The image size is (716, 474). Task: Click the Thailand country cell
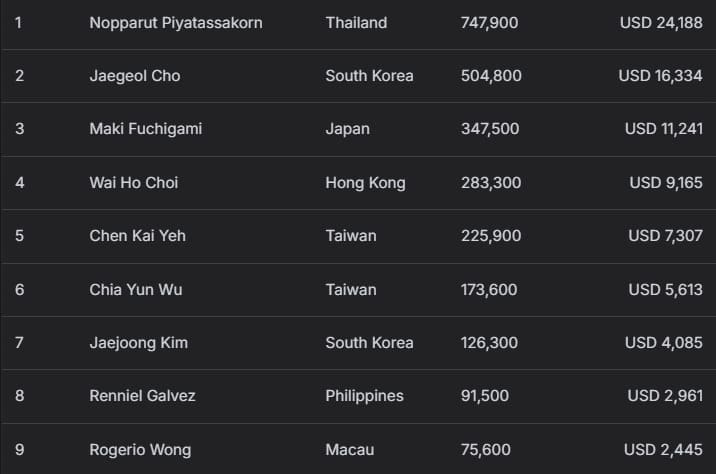[356, 22]
